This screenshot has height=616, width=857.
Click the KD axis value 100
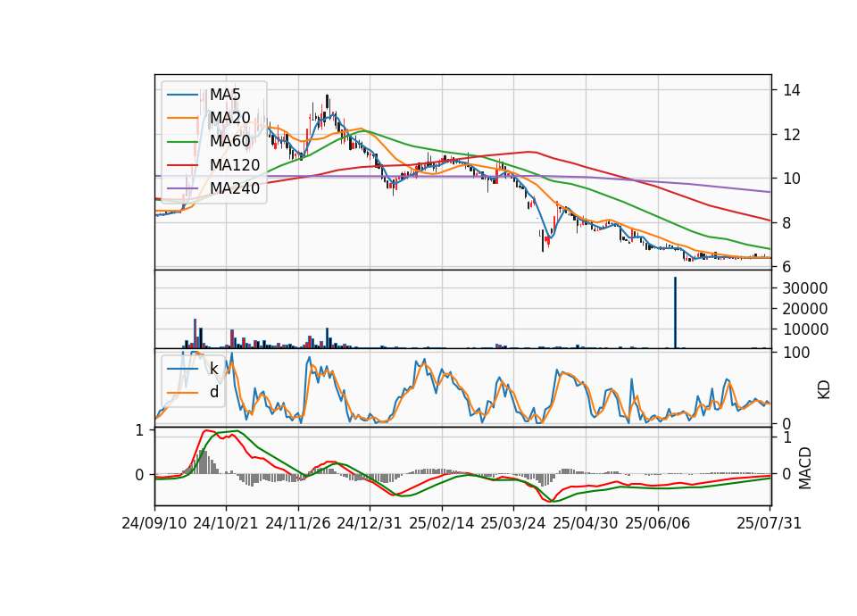click(796, 353)
